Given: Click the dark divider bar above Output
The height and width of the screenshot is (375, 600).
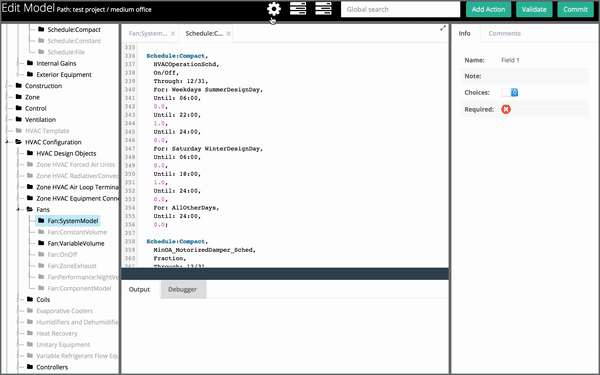Looking at the screenshot, I should click(x=285, y=274).
